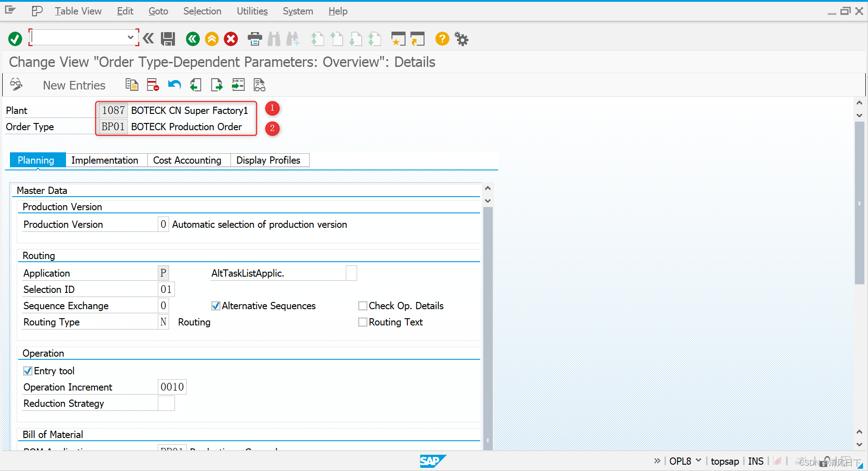Click the Operation Increment field 0010

point(172,387)
